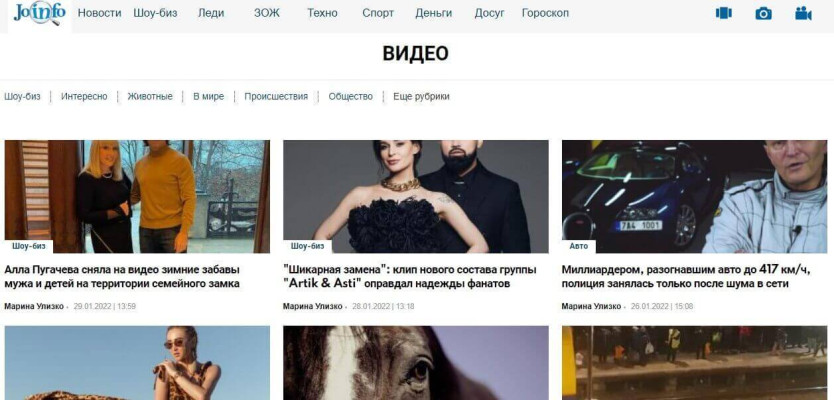Open the Общество rubric link
Screen dimensions: 834x400
pyautogui.click(x=351, y=96)
